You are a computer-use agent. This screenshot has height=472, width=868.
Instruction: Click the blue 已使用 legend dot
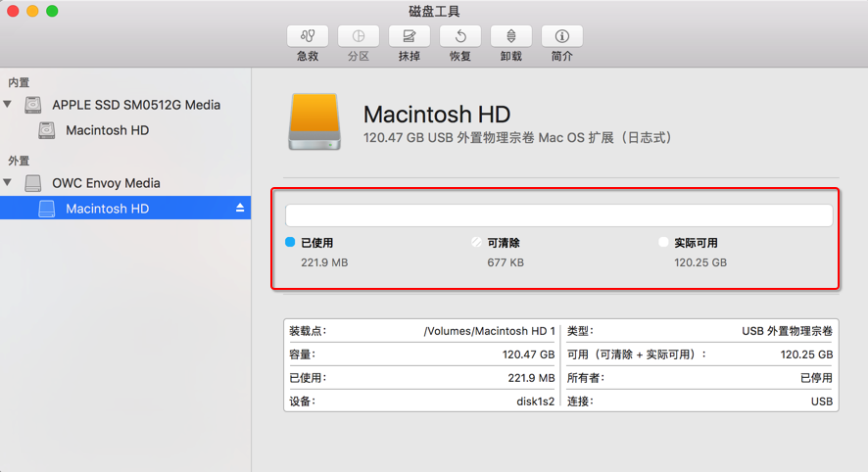[290, 242]
